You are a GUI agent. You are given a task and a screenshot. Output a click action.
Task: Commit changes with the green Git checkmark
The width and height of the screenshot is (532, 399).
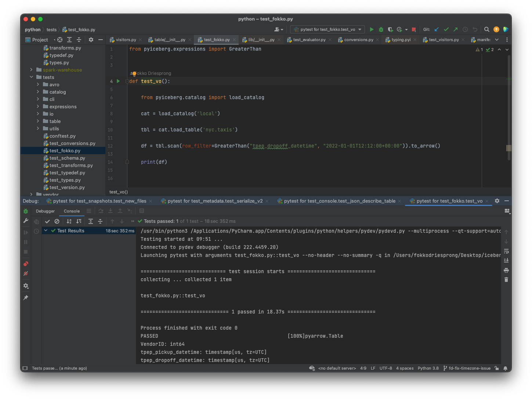click(446, 29)
